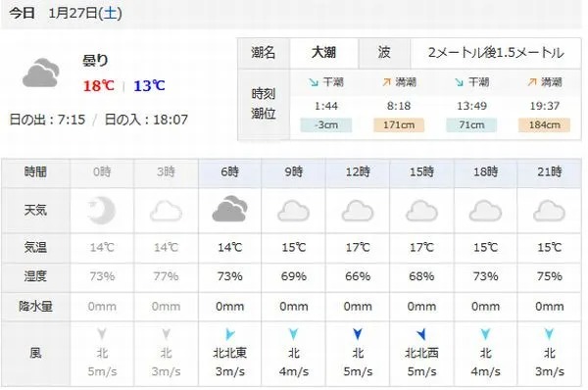Click the blue -3cm tide level badge

click(326, 124)
